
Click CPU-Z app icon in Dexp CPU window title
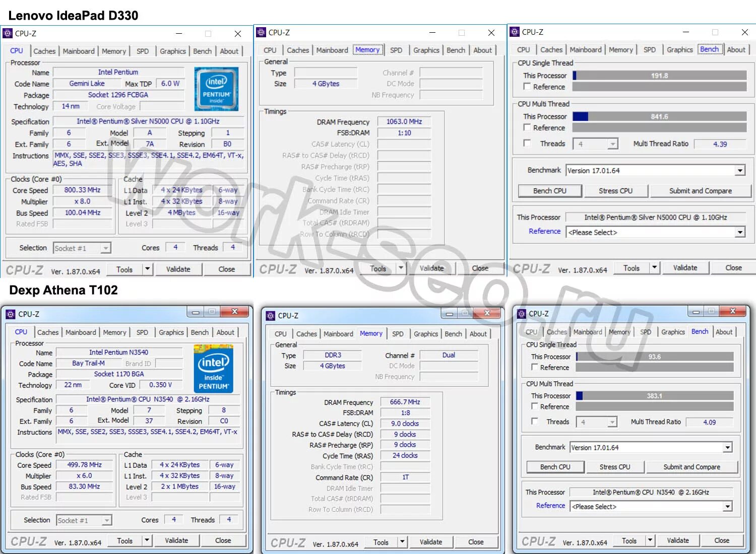[11, 314]
